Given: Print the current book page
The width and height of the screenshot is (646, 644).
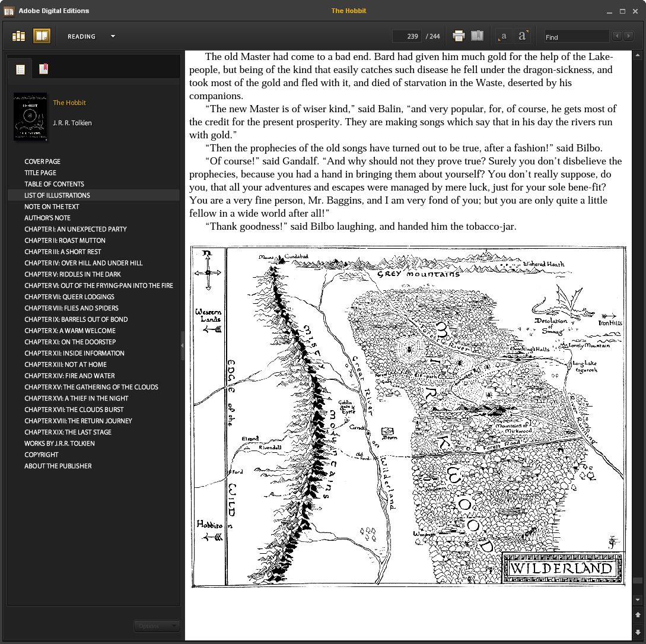Looking at the screenshot, I should tap(458, 36).
